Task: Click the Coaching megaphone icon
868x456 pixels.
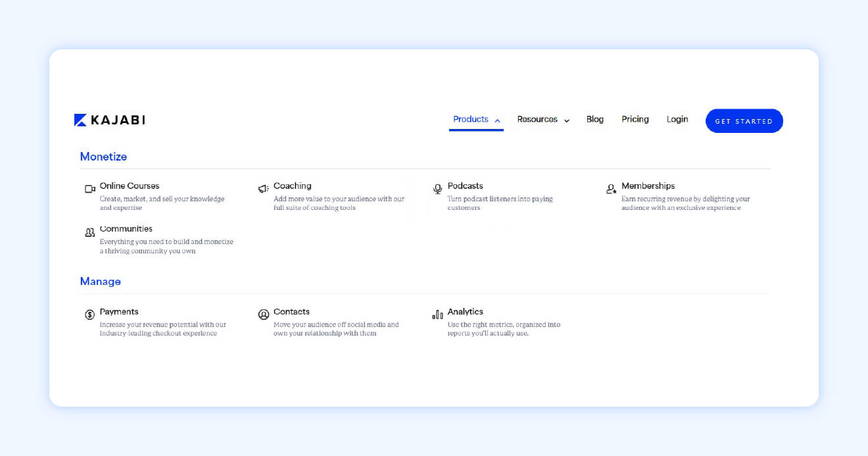Action: pos(264,189)
